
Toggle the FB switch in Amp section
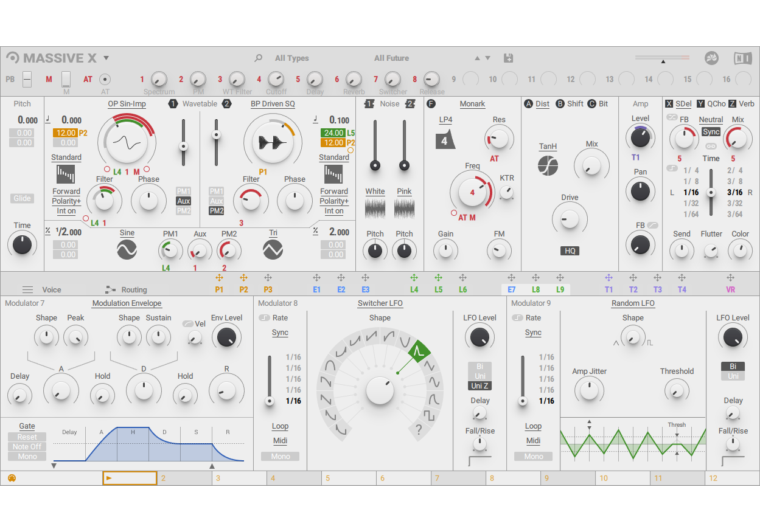pyautogui.click(x=653, y=225)
